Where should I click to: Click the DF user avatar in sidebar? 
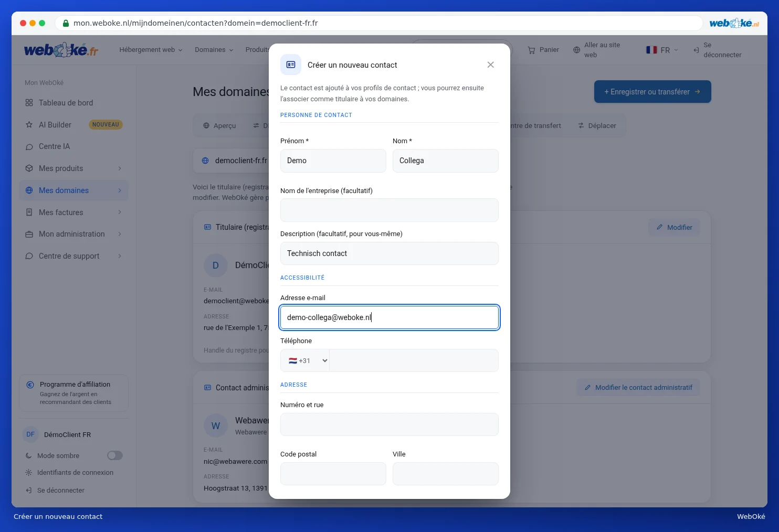(x=30, y=434)
